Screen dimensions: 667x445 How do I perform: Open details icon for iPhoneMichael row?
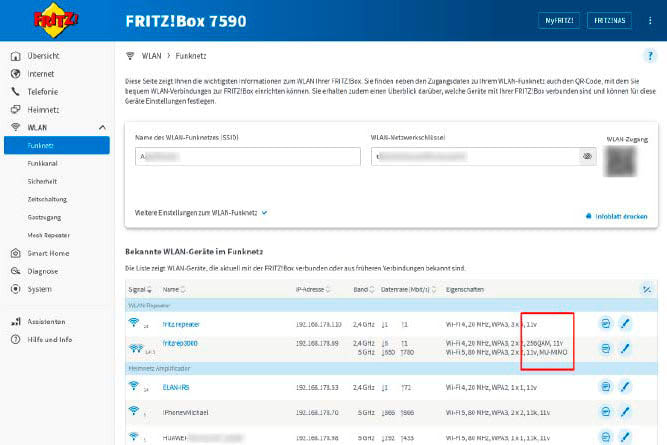coord(606,411)
